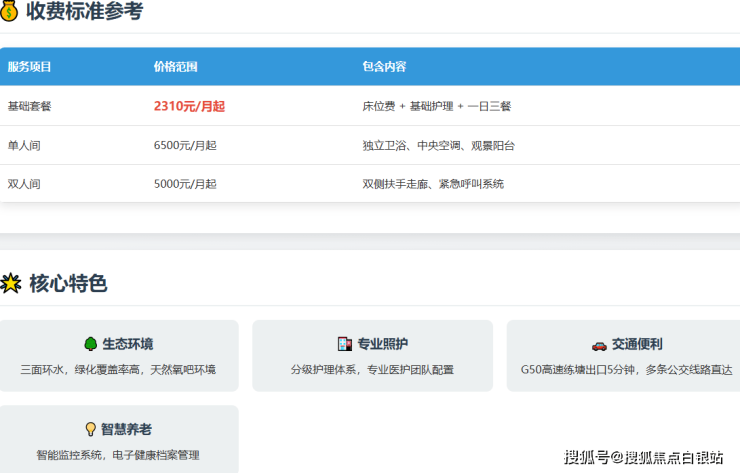
Task: Open the 生态环境 feature card
Action: coord(118,356)
